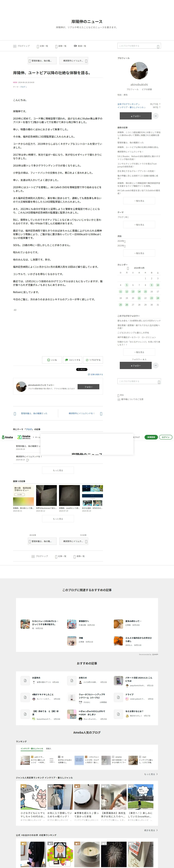Open ピグの部屋 link in profile section
Image resolution: width=174 pixels, height=868 pixels.
point(147,89)
